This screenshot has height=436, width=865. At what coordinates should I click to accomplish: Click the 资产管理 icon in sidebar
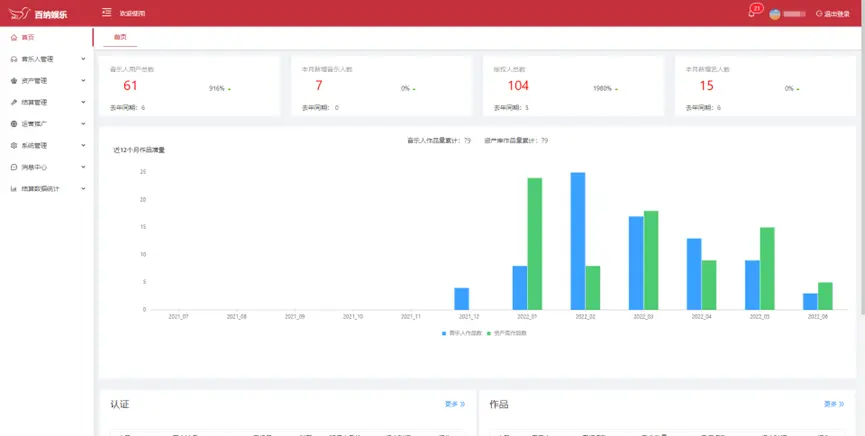(13, 81)
